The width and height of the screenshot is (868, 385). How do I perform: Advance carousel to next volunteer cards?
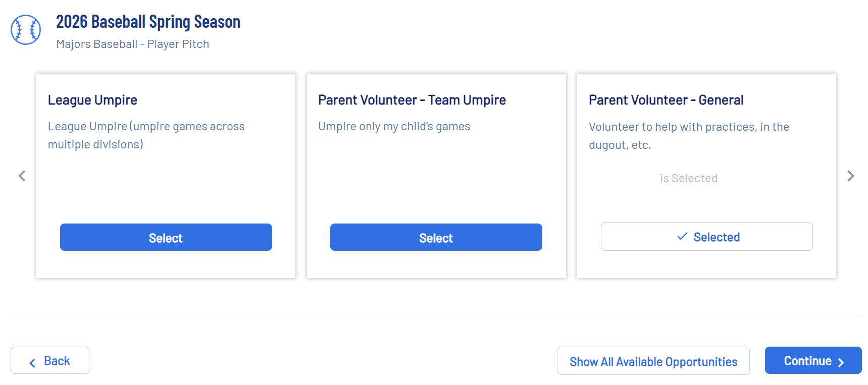850,176
